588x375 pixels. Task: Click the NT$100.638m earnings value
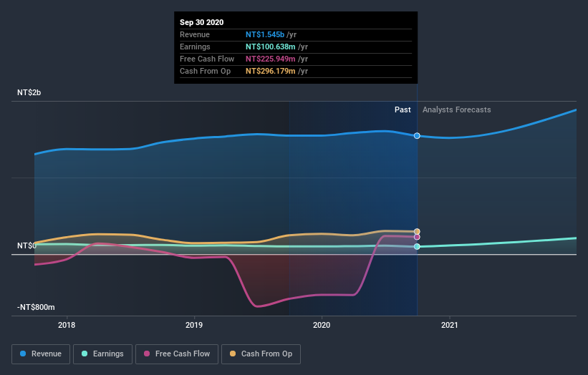click(x=271, y=47)
